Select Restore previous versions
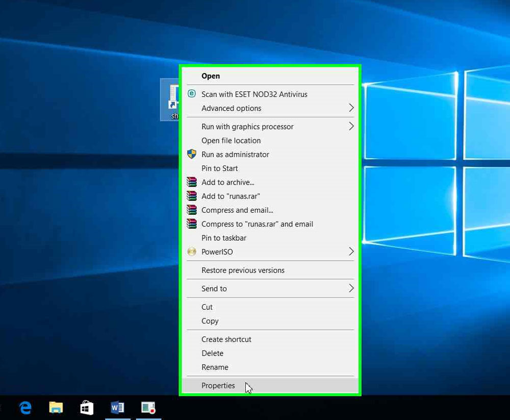 tap(243, 270)
